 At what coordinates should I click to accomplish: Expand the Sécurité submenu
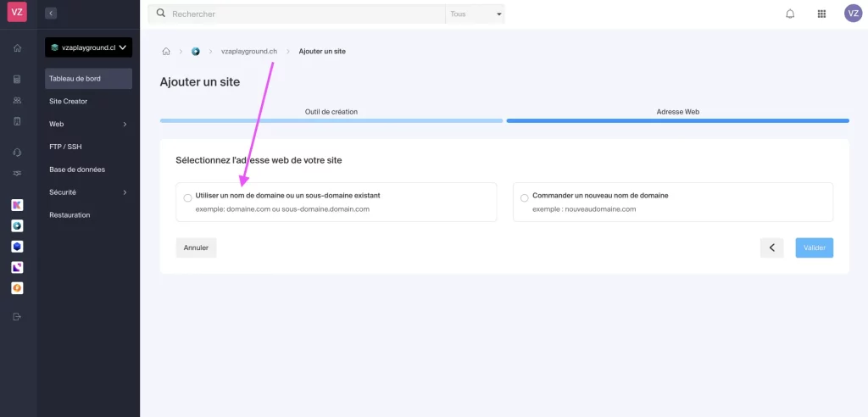pos(88,192)
